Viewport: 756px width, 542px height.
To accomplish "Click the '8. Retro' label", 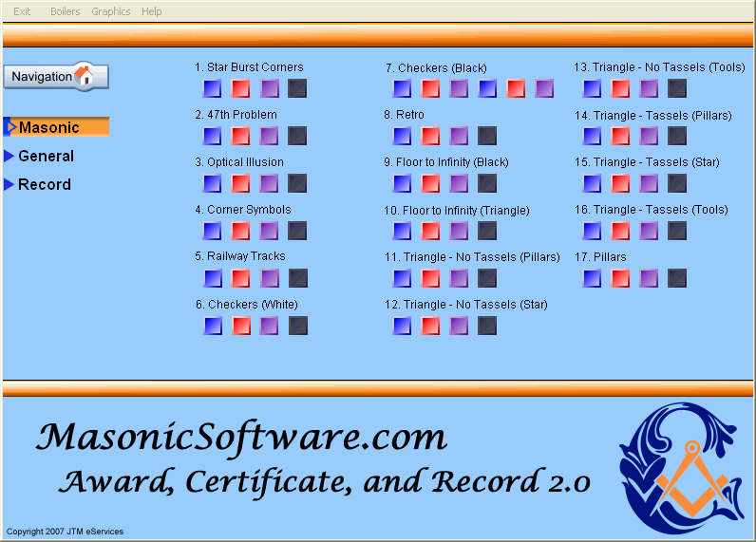I will point(404,115).
